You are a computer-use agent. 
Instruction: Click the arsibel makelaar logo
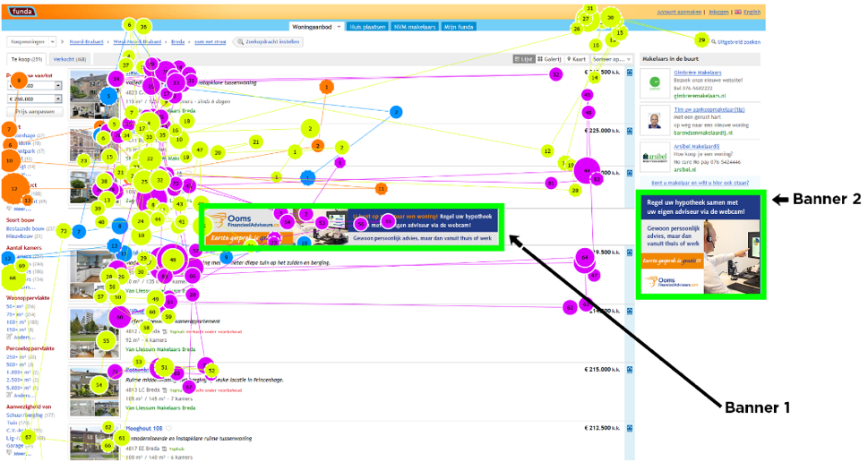pos(655,155)
